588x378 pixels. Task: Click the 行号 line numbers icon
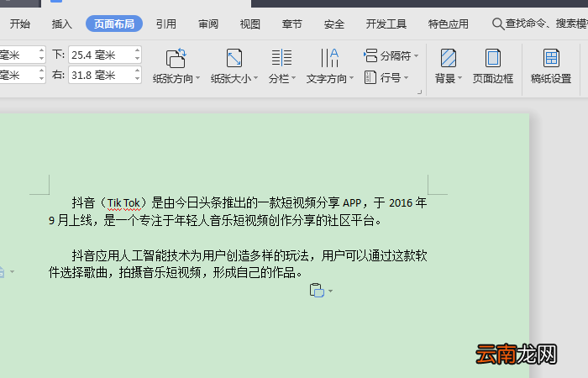370,77
